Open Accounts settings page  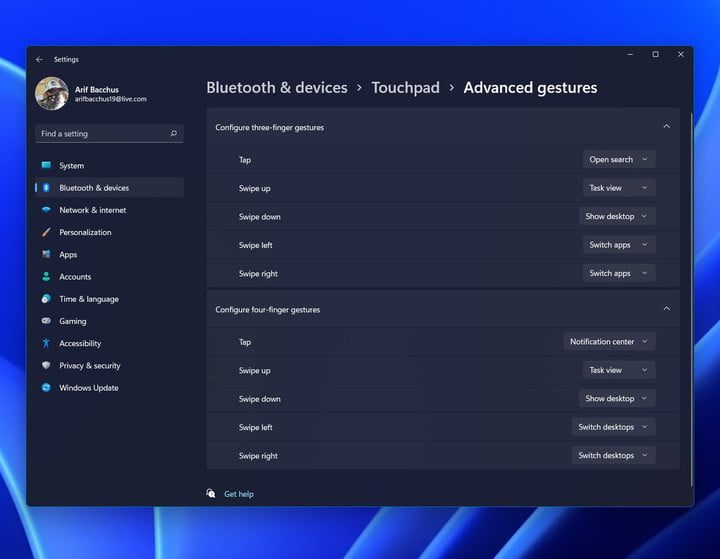[x=109, y=277]
